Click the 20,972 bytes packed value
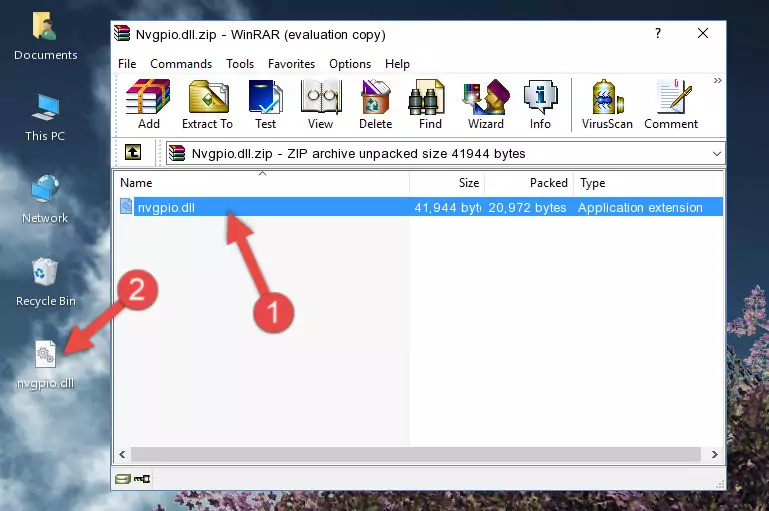This screenshot has height=511, width=769. pos(527,207)
